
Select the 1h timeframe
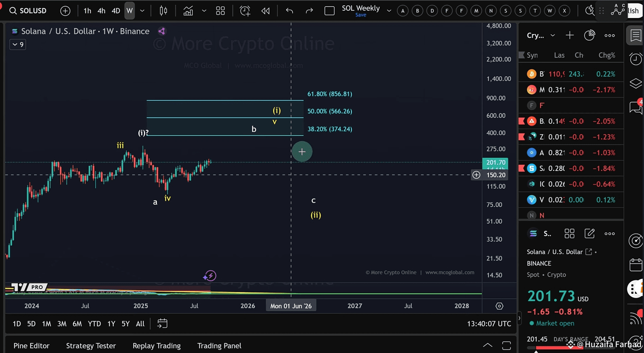click(x=87, y=11)
